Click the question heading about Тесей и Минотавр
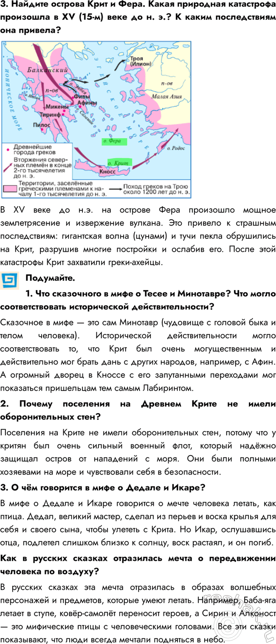 point(138,300)
